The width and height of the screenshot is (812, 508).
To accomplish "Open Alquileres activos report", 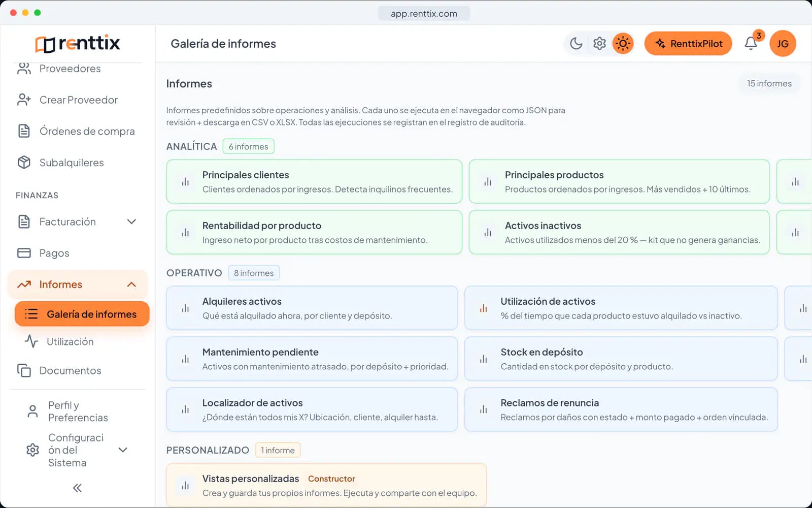I will click(x=312, y=308).
